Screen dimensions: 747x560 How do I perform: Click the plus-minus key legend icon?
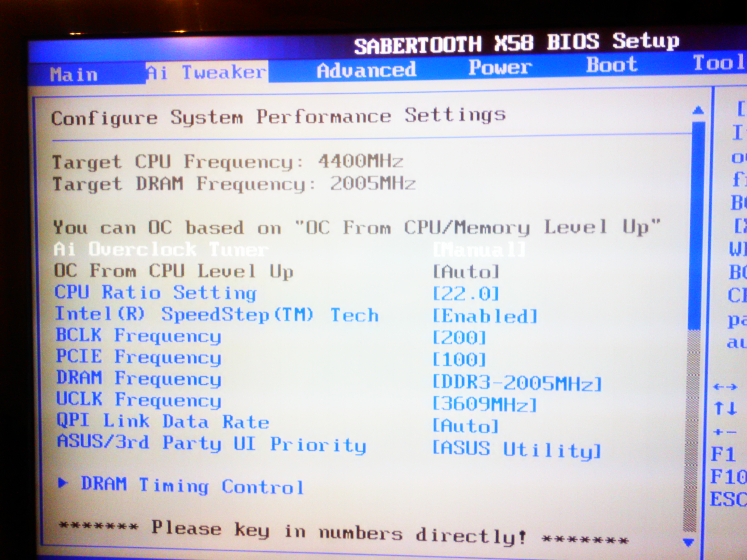(725, 432)
